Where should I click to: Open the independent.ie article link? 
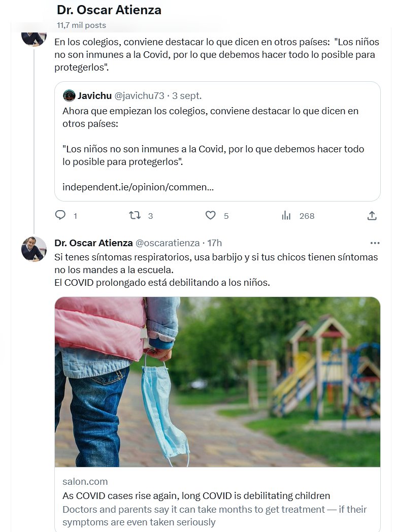click(x=138, y=187)
